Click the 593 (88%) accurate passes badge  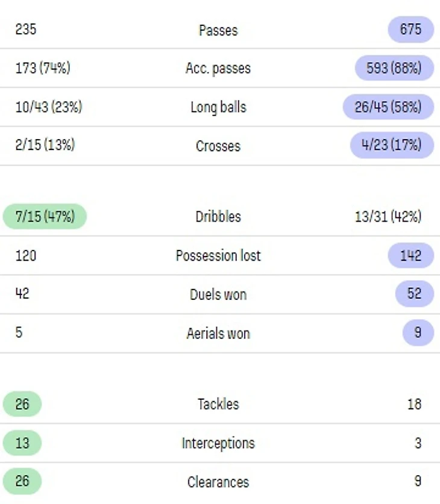[394, 69]
